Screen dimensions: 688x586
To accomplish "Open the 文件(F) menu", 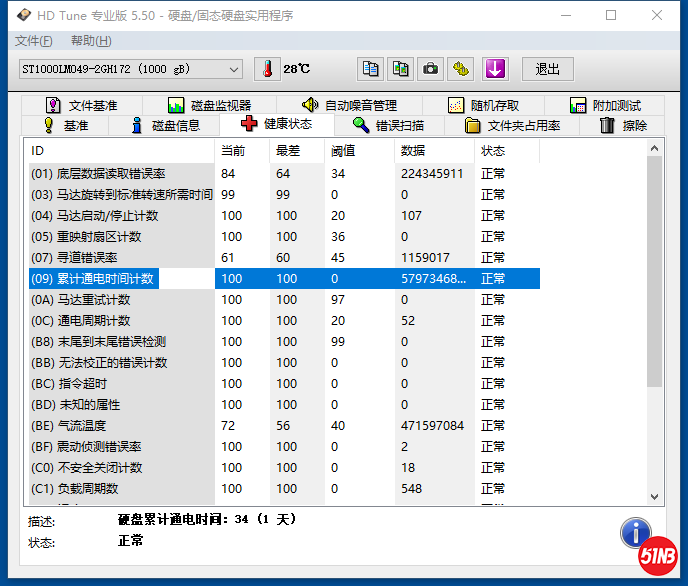I will [34, 41].
